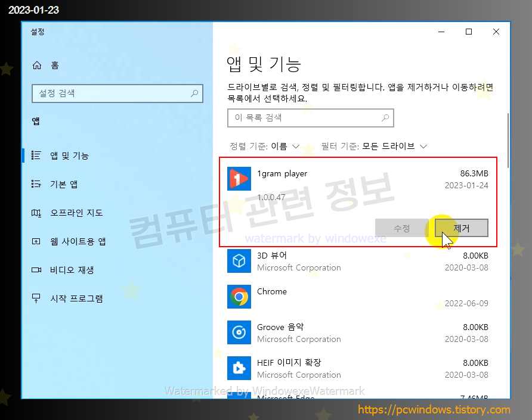The width and height of the screenshot is (532, 420).
Task: Click the HEIF 이미지 확장 app icon
Action: [239, 368]
